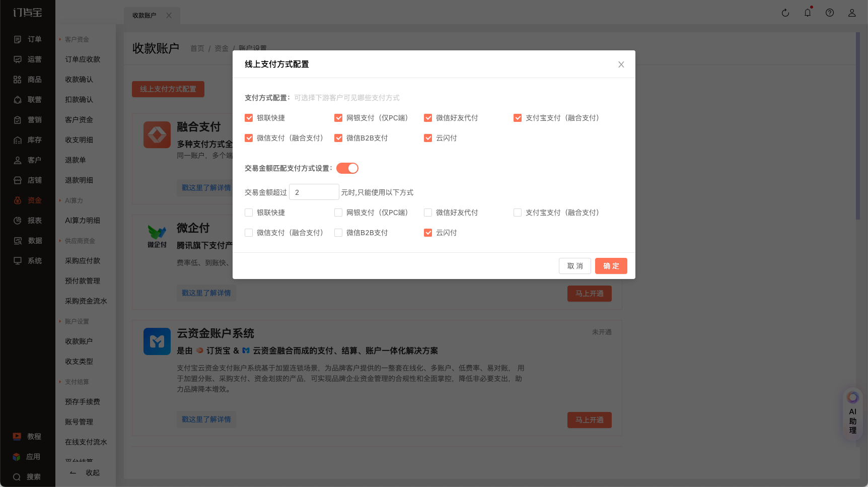868x487 pixels.
Task: Check 微信B2B支付 under amount-limit methods
Action: tap(338, 233)
